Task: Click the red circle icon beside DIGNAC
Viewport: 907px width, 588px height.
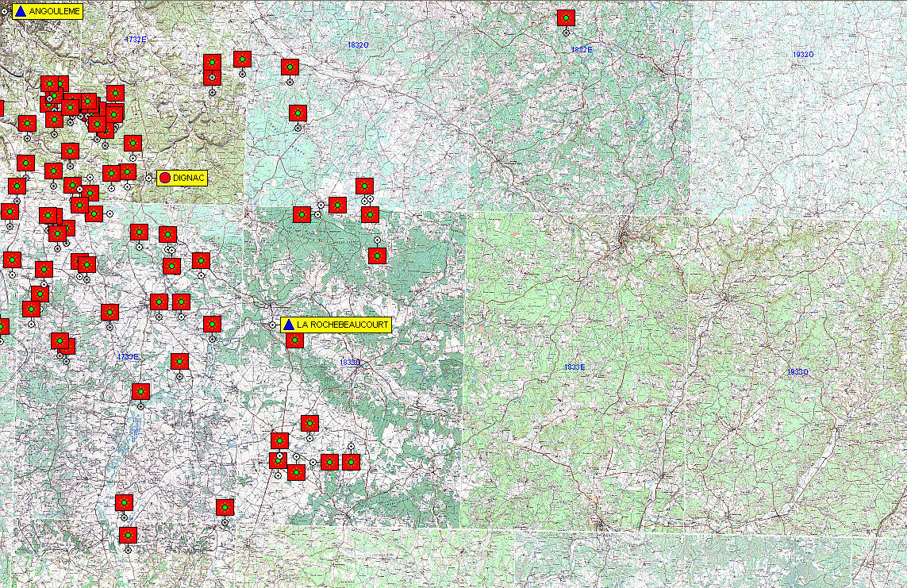Action: (x=165, y=179)
